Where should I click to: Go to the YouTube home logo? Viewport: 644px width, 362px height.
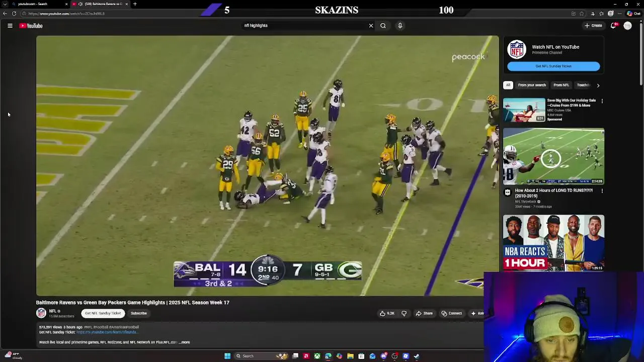[31, 26]
